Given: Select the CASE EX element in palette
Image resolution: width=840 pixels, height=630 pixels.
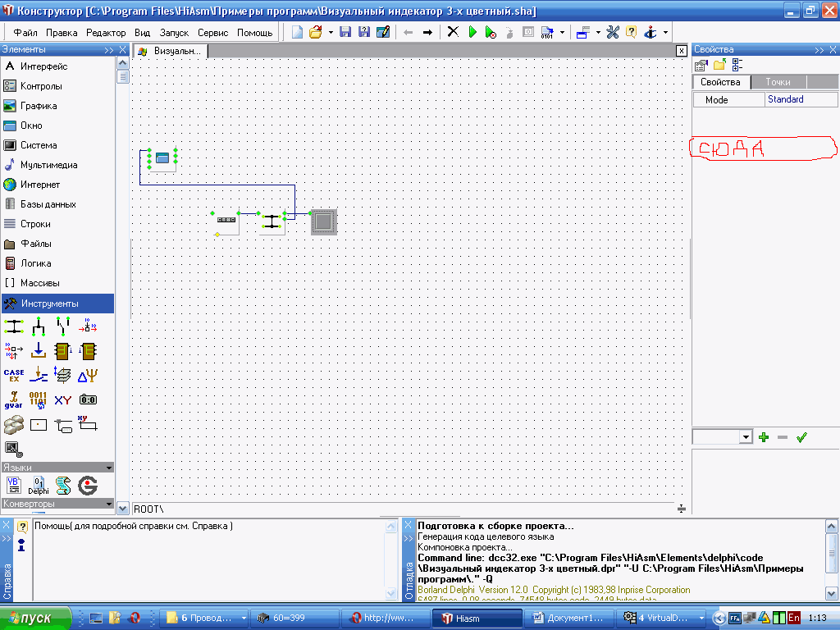Looking at the screenshot, I should coord(14,376).
